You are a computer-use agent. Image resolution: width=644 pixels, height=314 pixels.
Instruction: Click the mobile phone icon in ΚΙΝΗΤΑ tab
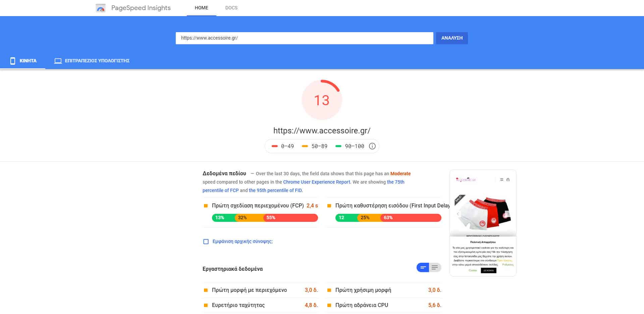(13, 61)
